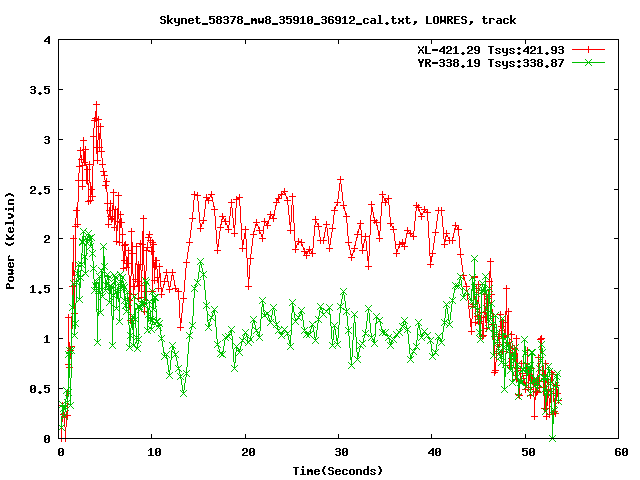Click the y-axis tick label 0.5
Screen dimensions: 640x480
pyautogui.click(x=40, y=389)
